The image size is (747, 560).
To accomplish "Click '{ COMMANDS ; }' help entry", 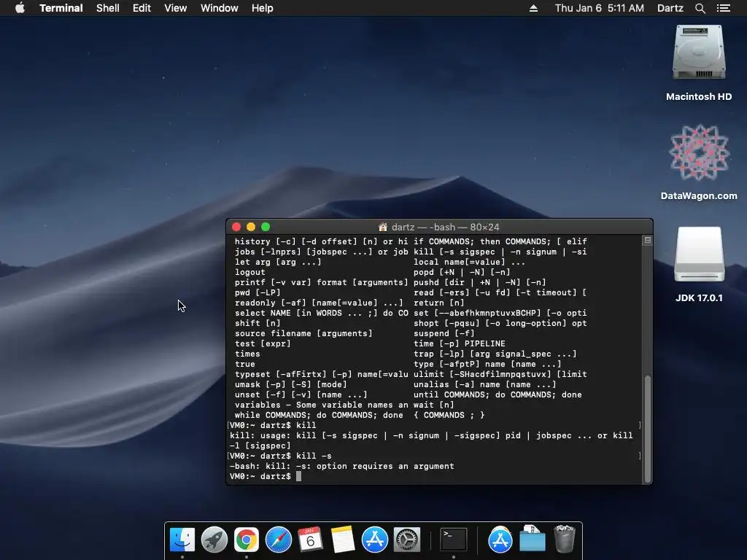I will pos(449,415).
